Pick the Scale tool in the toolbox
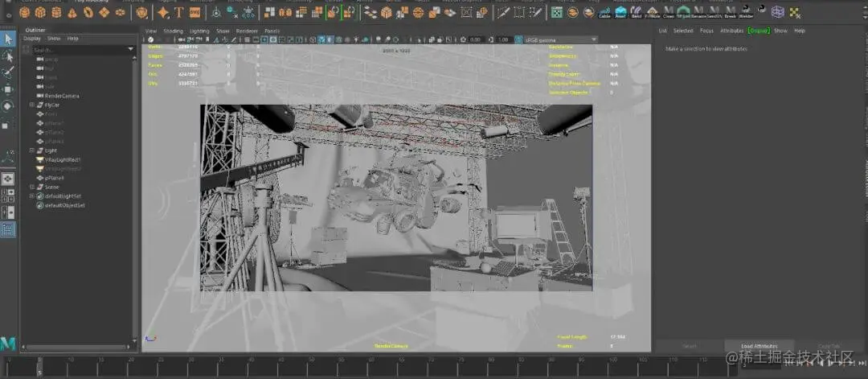 6,126
